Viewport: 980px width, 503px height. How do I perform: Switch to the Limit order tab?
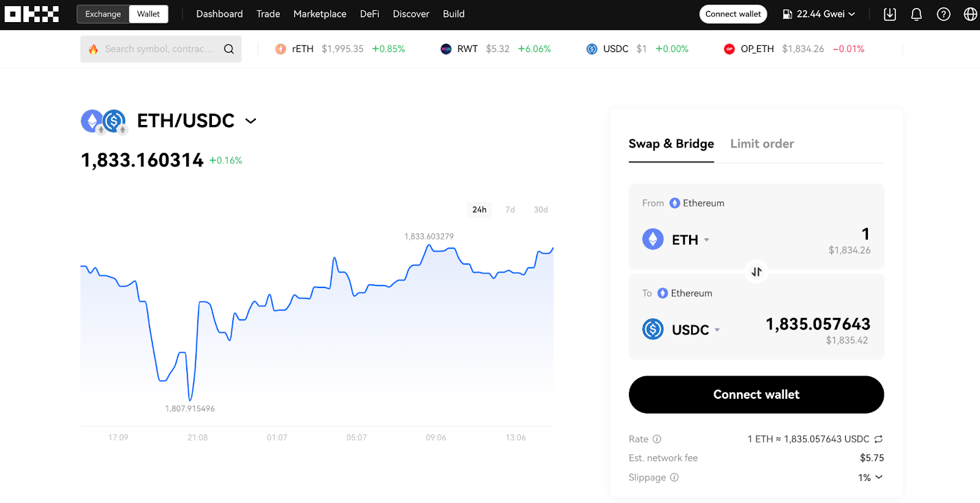click(762, 144)
